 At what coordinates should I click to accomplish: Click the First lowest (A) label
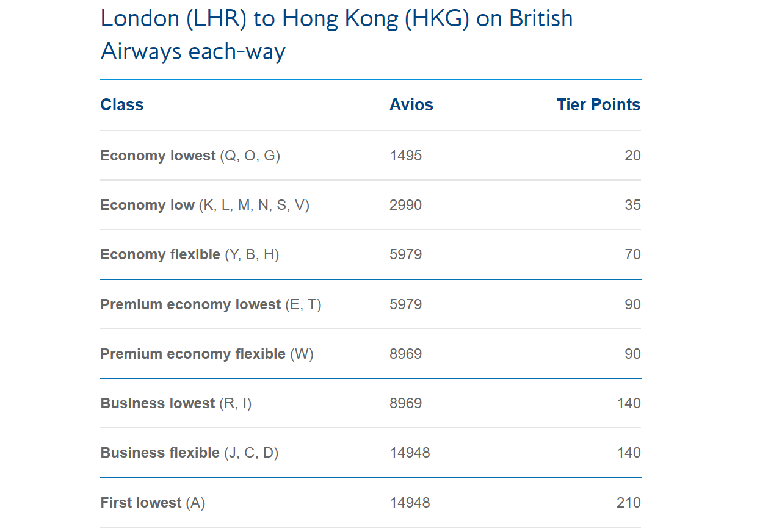point(153,503)
